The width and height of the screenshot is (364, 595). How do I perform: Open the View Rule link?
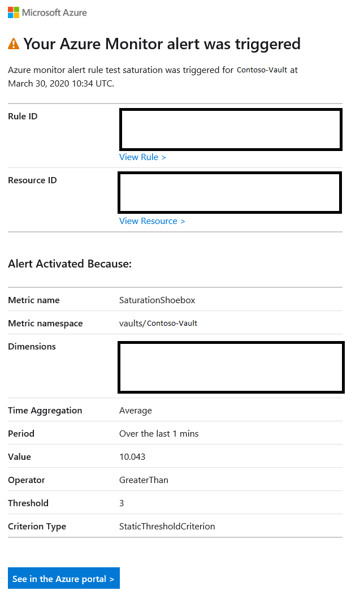click(142, 157)
